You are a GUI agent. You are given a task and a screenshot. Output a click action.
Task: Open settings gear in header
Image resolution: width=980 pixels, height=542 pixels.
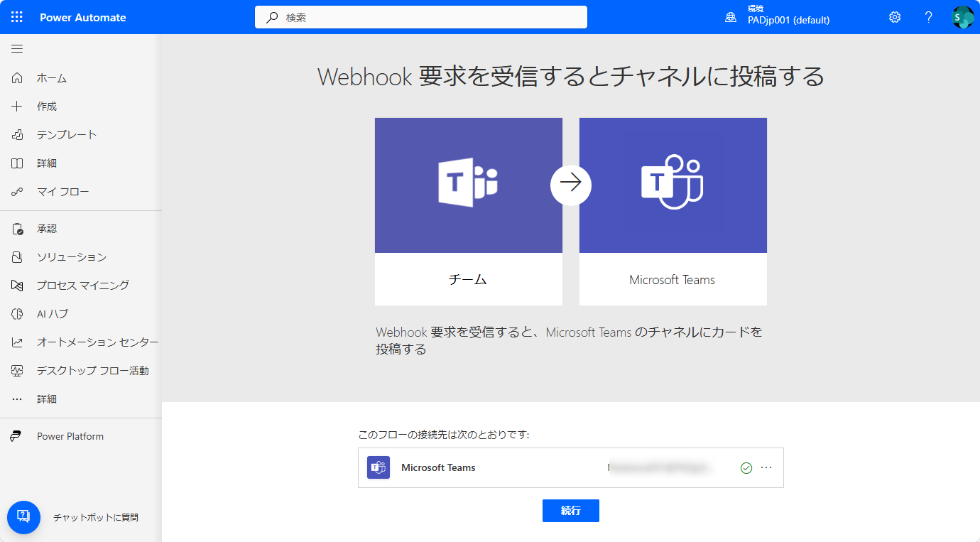point(895,17)
